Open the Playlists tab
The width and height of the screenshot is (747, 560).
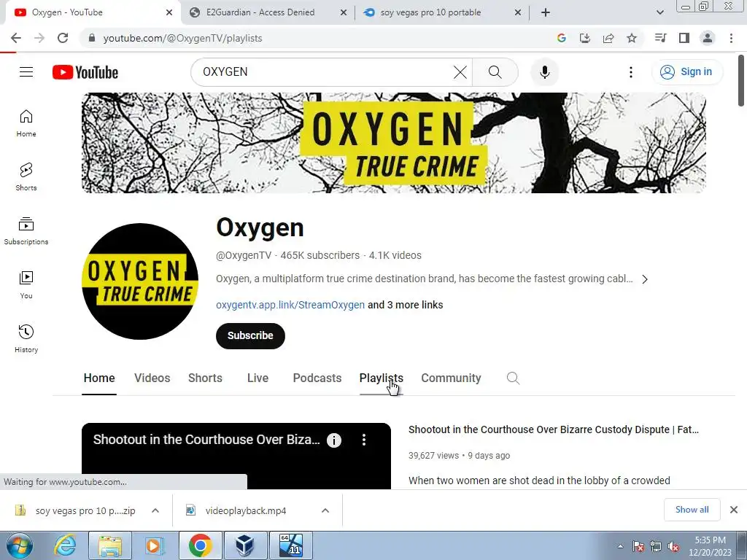pos(381,378)
